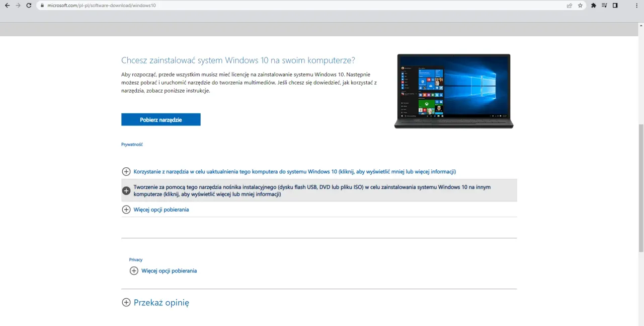Bookmark this page using the star icon
The image size is (644, 326).
pyautogui.click(x=580, y=5)
